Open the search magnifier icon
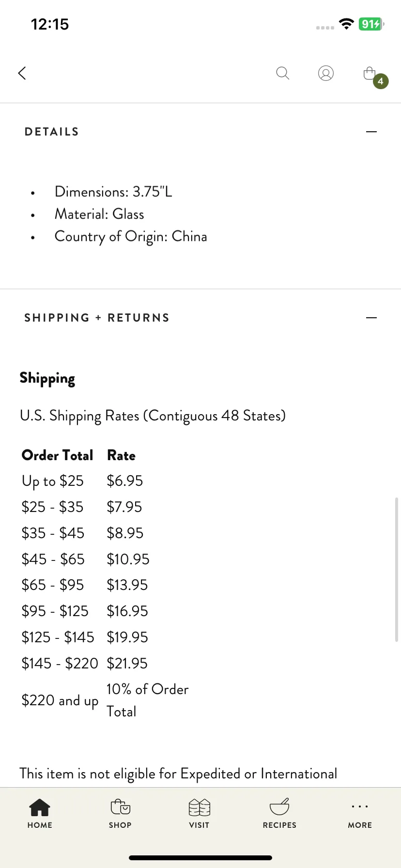Viewport: 401px width, 868px height. [282, 73]
